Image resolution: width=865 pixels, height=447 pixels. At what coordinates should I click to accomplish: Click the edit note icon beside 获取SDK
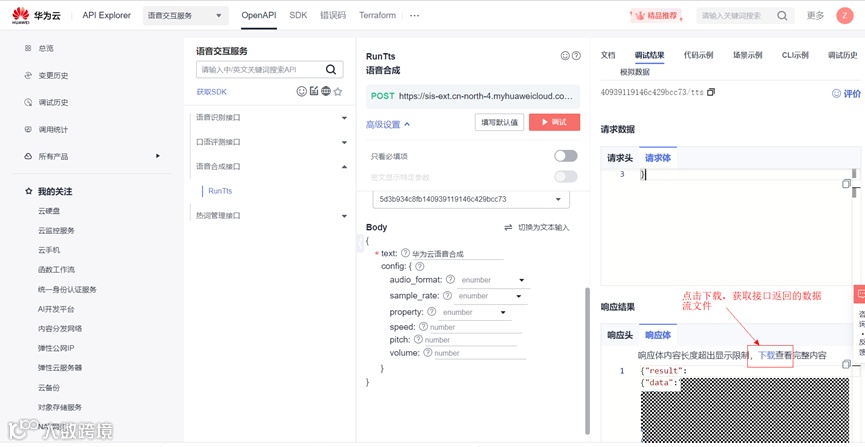(314, 92)
